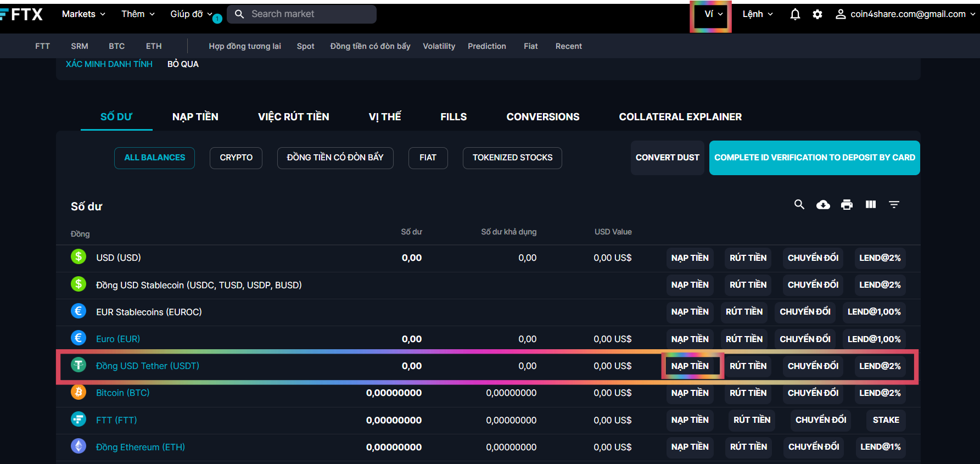
Task: Open Hợp đồng tương lai markets
Action: click(245, 46)
